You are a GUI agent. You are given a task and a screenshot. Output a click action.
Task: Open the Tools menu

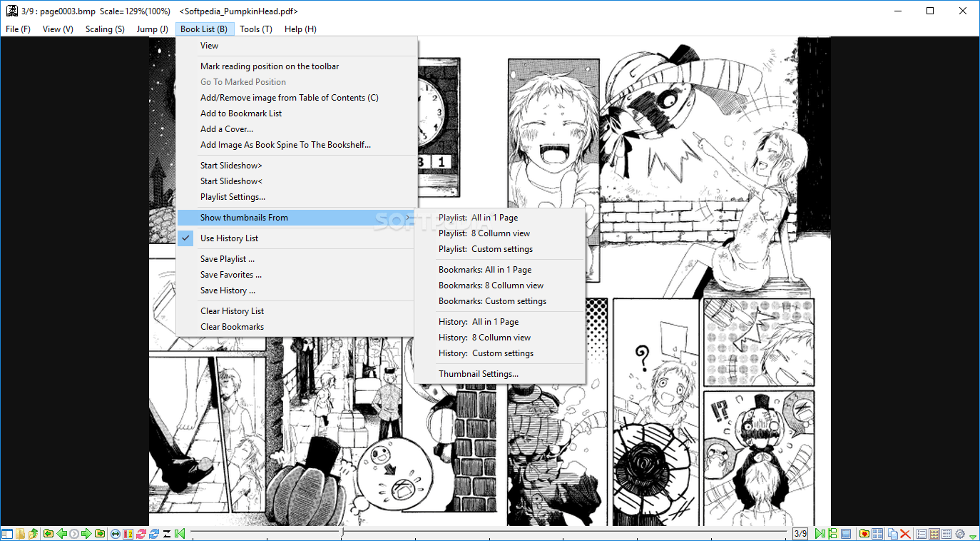(x=255, y=29)
